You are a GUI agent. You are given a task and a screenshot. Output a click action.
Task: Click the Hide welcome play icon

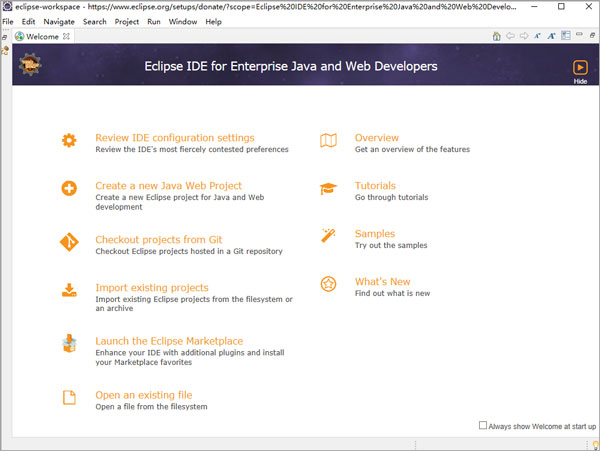[580, 68]
